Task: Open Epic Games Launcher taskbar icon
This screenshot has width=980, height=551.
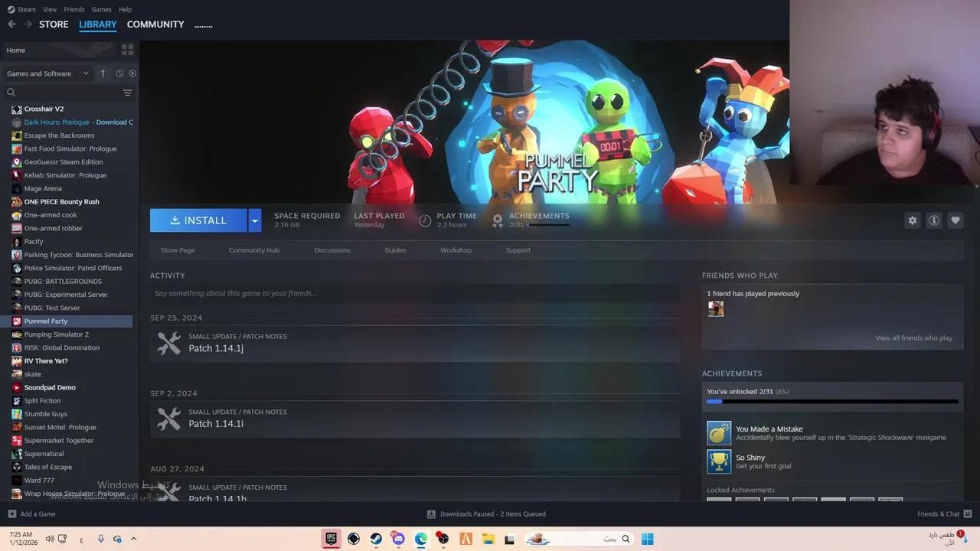Action: [x=332, y=539]
